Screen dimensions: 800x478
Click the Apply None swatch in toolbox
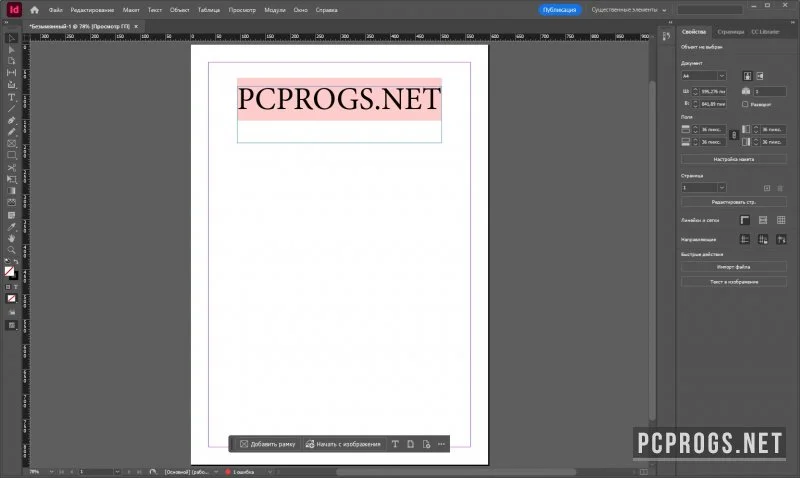[x=11, y=299]
